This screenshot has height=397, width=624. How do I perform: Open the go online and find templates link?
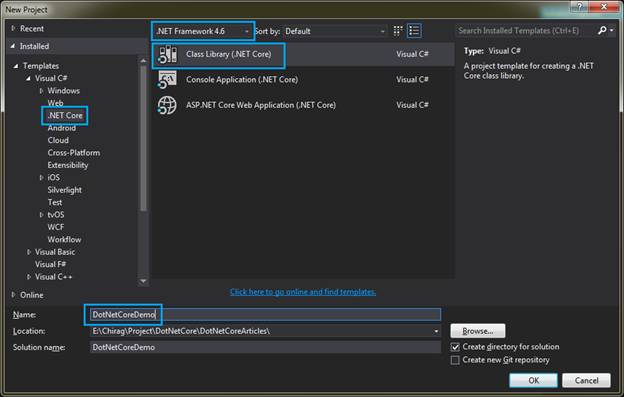(x=303, y=292)
